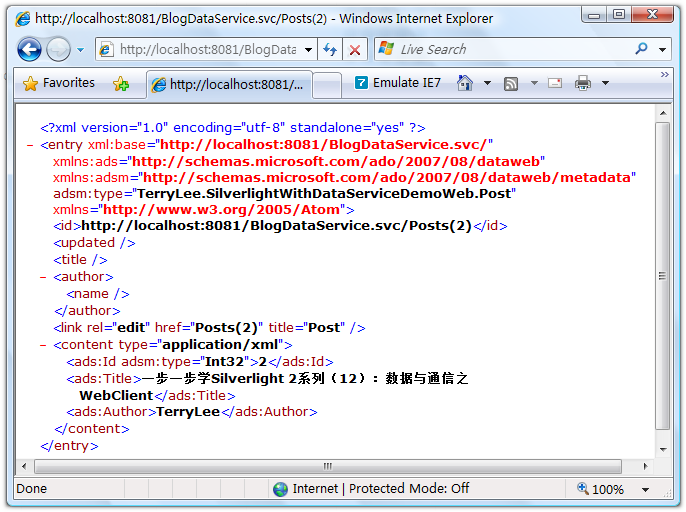Image resolution: width=686 pixels, height=512 pixels.
Task: Open a new blank tab
Action: (327, 85)
